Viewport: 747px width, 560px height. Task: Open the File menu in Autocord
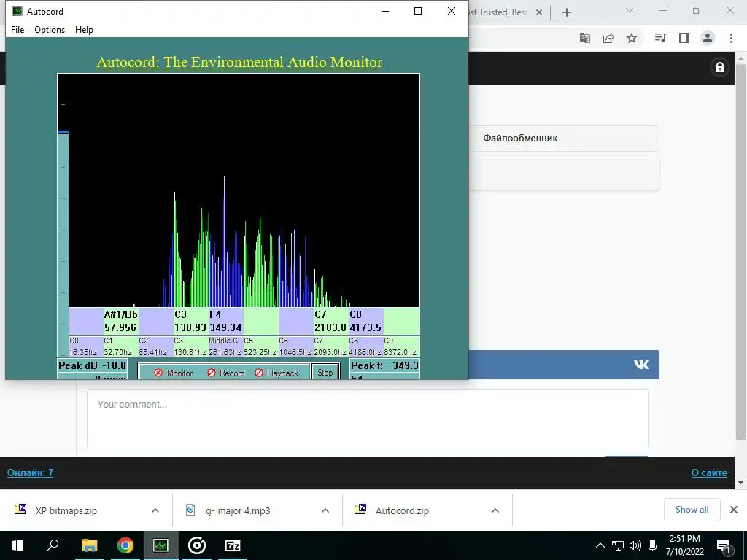[x=18, y=29]
